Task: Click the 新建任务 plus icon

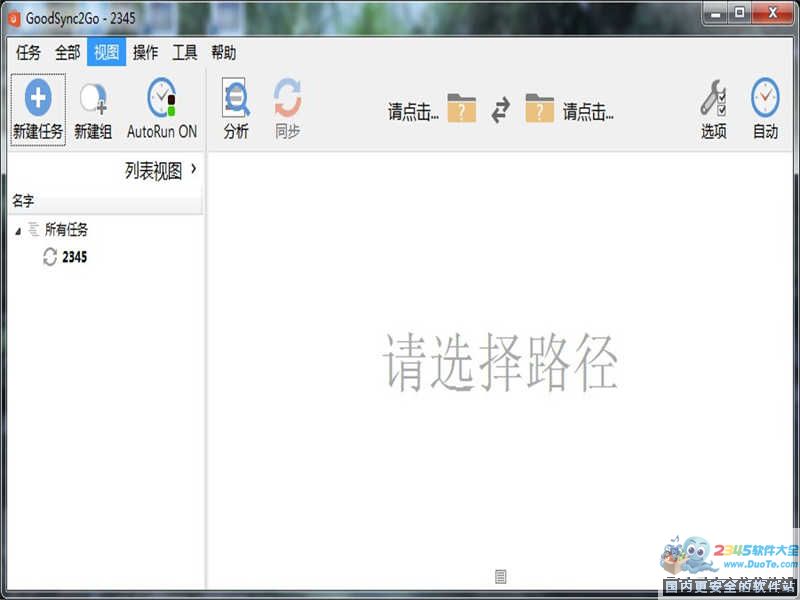Action: 38,97
